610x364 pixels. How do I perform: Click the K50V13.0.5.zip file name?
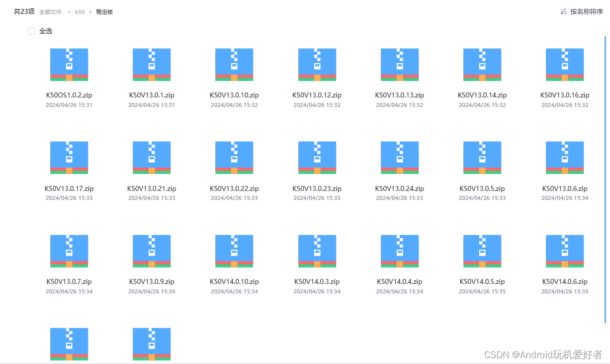tap(482, 188)
